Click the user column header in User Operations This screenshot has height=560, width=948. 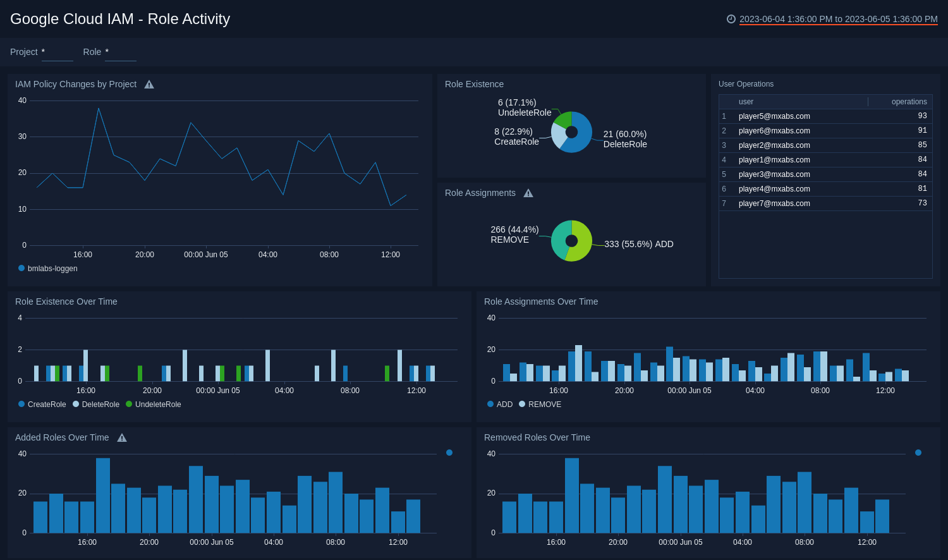[746, 101]
